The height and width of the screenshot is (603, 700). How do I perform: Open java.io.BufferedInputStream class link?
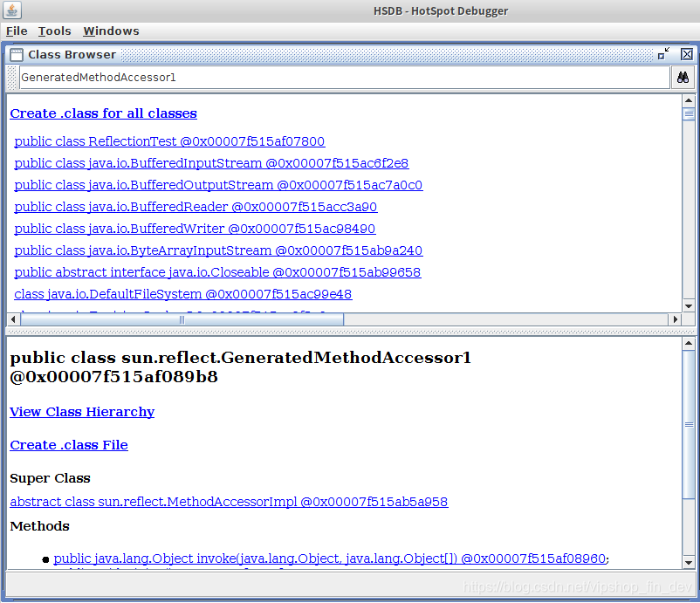[211, 163]
